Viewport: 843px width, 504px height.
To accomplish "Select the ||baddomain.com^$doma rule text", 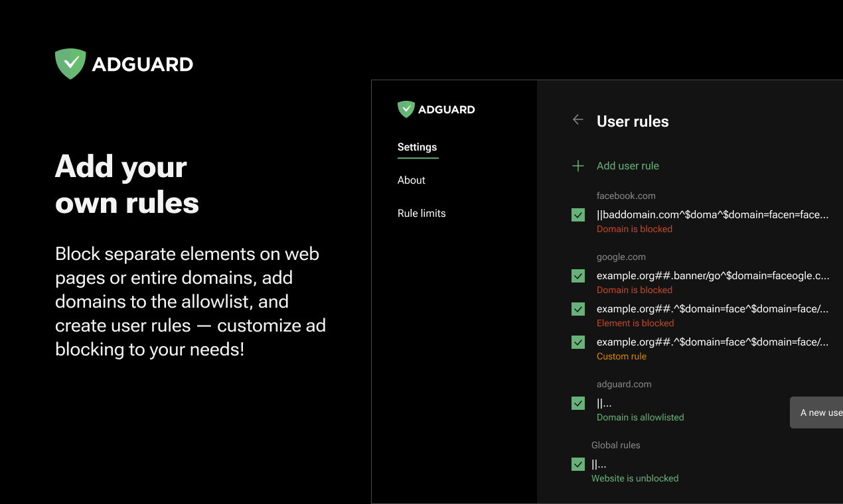I will (x=713, y=215).
